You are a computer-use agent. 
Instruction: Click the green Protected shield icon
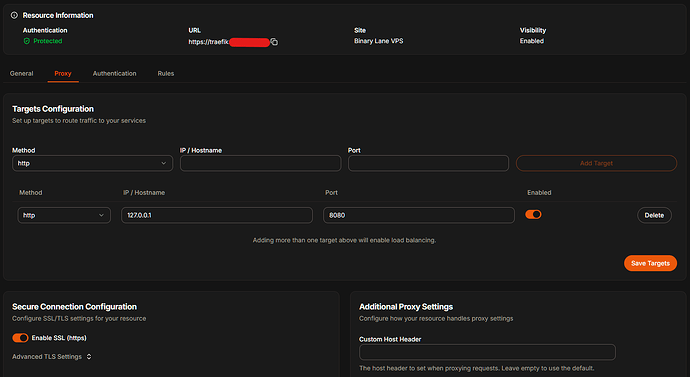(26, 41)
